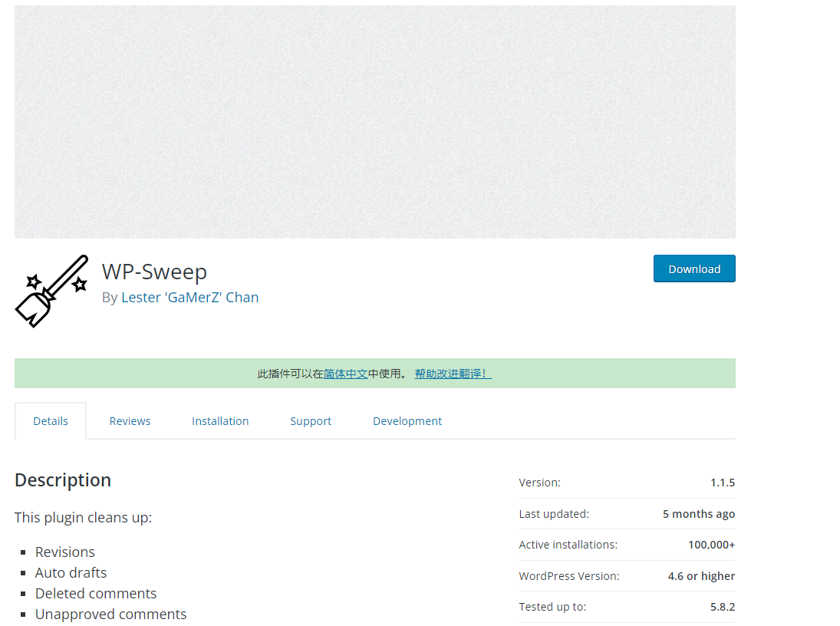Click the 'This plugin cleans up:' text
Viewport: 840px width, 626px height.
click(x=83, y=518)
